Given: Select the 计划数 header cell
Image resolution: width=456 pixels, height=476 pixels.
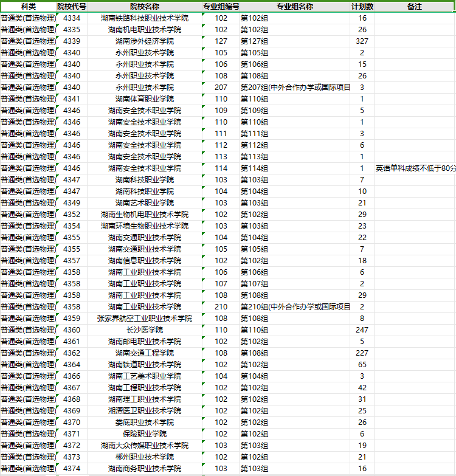Looking at the screenshot, I should (362, 6).
